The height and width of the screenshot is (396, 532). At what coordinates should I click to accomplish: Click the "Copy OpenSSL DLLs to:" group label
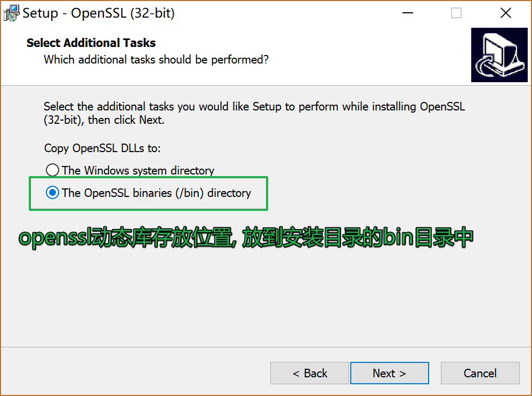pos(102,148)
